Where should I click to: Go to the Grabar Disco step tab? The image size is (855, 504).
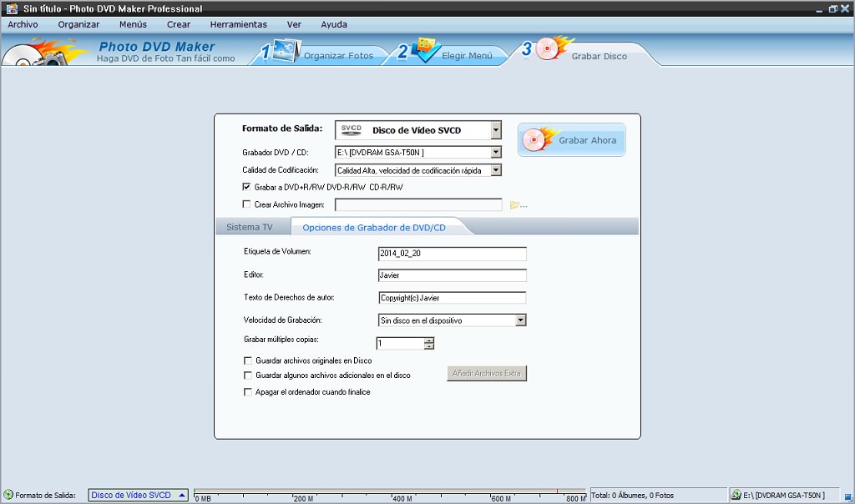(x=582, y=53)
